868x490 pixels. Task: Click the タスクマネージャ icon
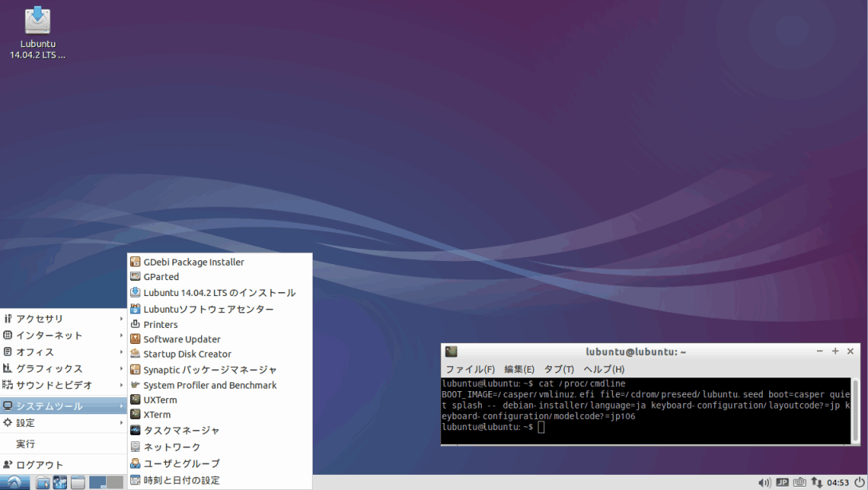point(135,430)
